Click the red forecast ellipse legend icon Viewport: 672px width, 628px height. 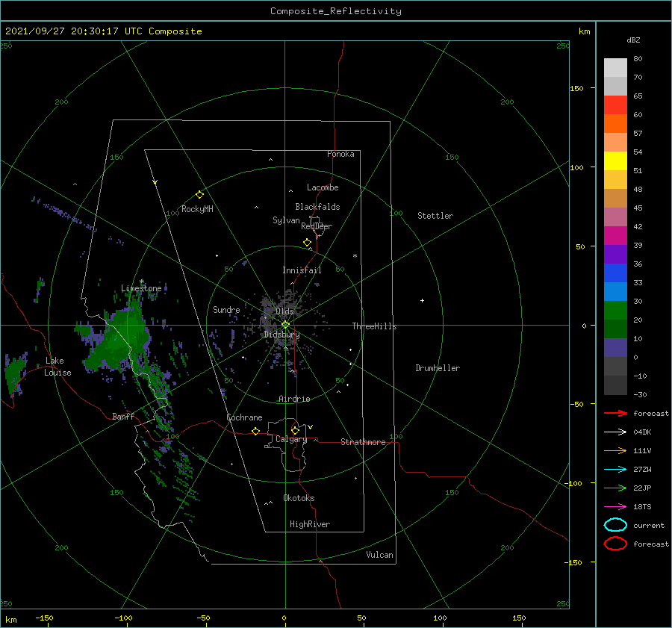click(x=615, y=544)
